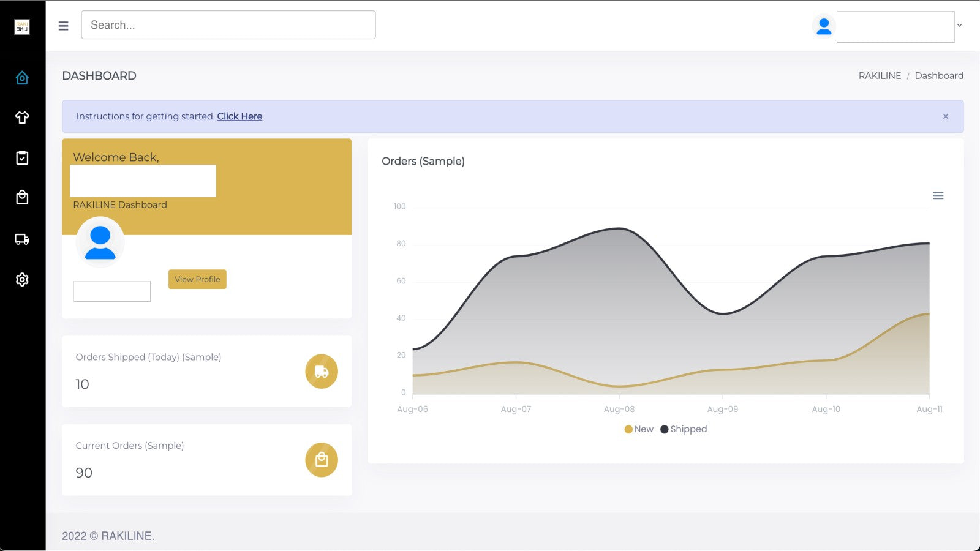
Task: Follow the Click Here instructions link
Action: [239, 116]
